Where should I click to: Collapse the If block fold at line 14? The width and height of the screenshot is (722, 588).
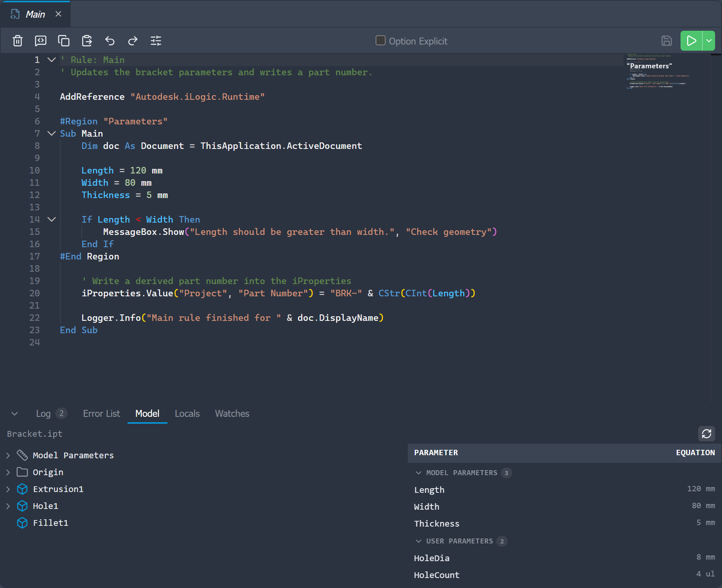pos(51,220)
